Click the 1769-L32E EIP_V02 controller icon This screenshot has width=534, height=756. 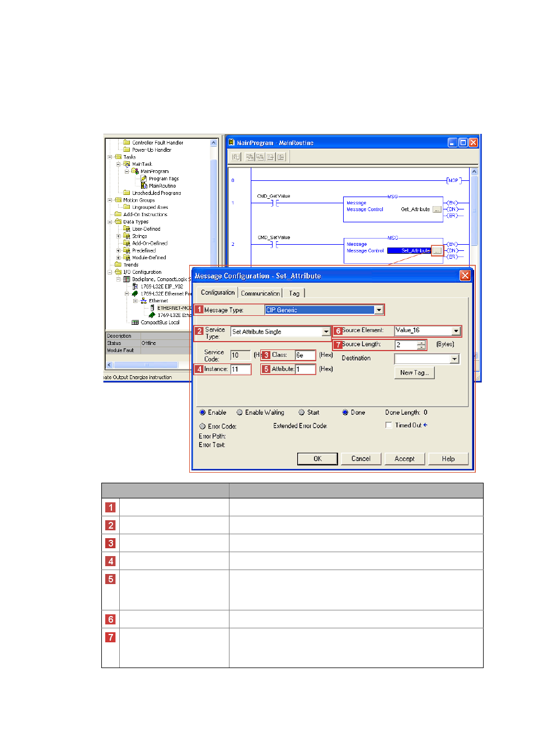[135, 286]
